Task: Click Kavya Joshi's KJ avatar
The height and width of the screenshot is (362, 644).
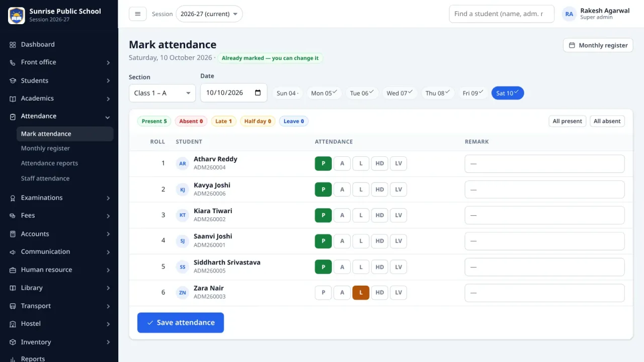Action: coord(183,190)
